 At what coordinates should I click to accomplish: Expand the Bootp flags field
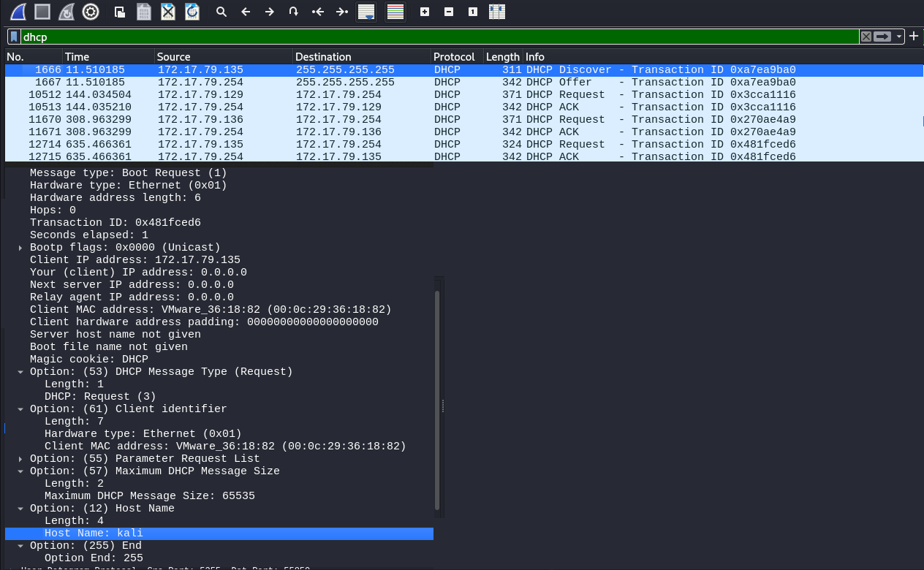pos(21,248)
